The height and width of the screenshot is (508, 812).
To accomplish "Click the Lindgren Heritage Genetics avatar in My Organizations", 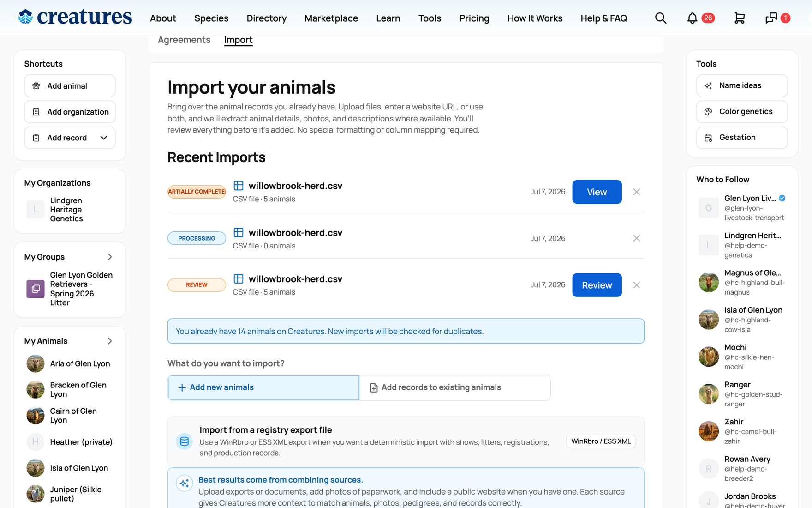I will pos(36,209).
